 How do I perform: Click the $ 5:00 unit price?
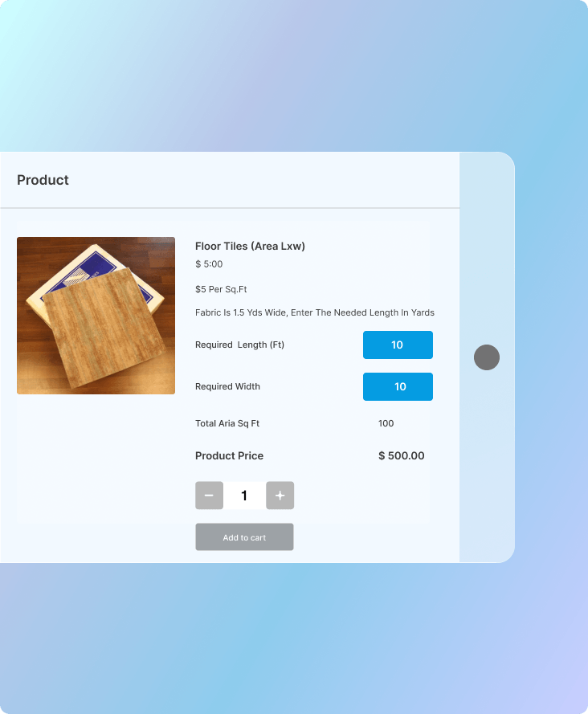tap(209, 264)
